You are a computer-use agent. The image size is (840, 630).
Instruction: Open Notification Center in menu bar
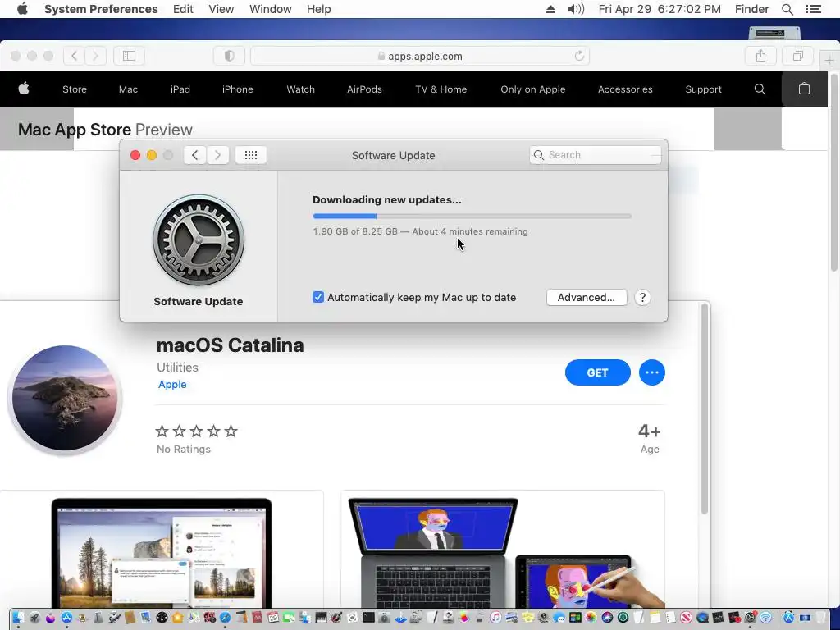pyautogui.click(x=814, y=9)
